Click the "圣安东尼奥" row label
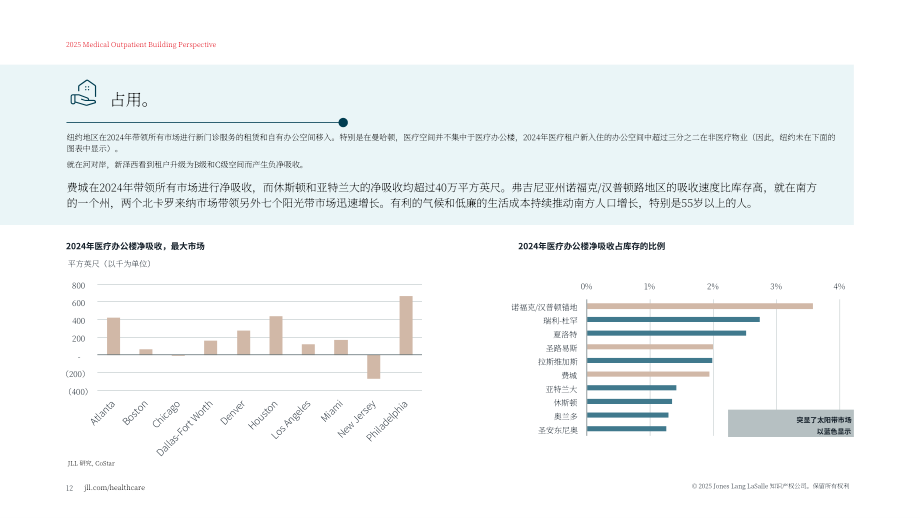This screenshot has width=920, height=518. [x=558, y=431]
